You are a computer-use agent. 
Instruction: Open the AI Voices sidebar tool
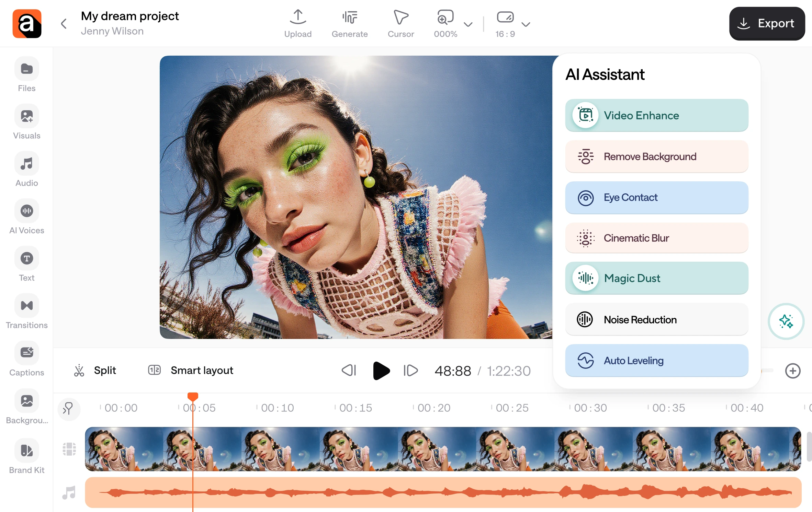point(26,211)
